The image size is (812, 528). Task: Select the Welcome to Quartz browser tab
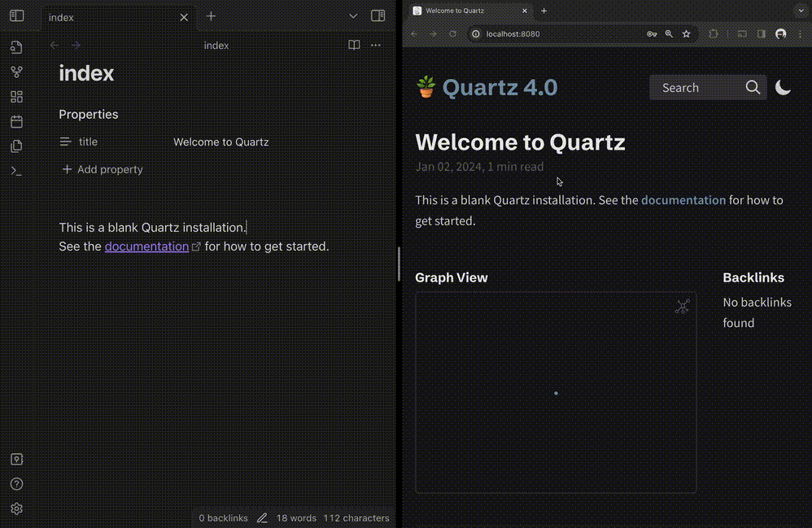[464, 11]
